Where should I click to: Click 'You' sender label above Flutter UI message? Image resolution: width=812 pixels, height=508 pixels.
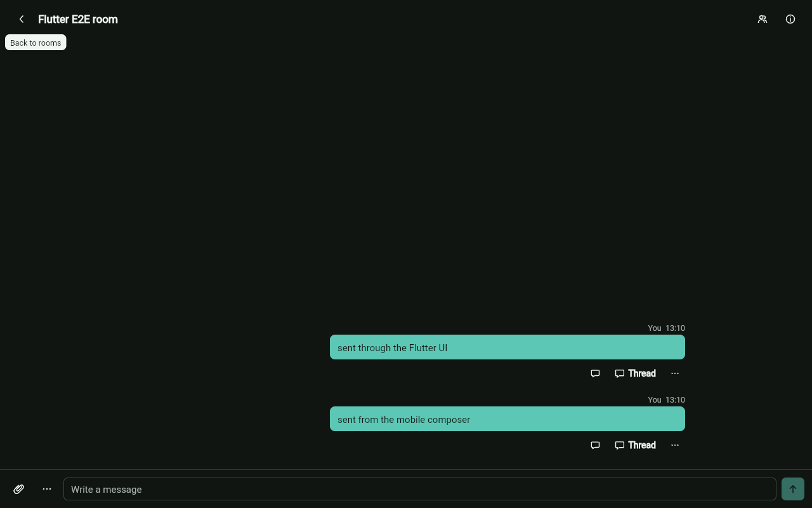[x=655, y=328]
